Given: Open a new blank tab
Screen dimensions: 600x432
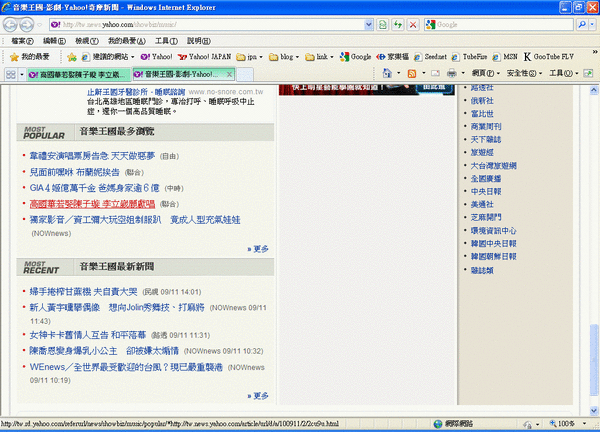Looking at the screenshot, I should click(x=245, y=74).
